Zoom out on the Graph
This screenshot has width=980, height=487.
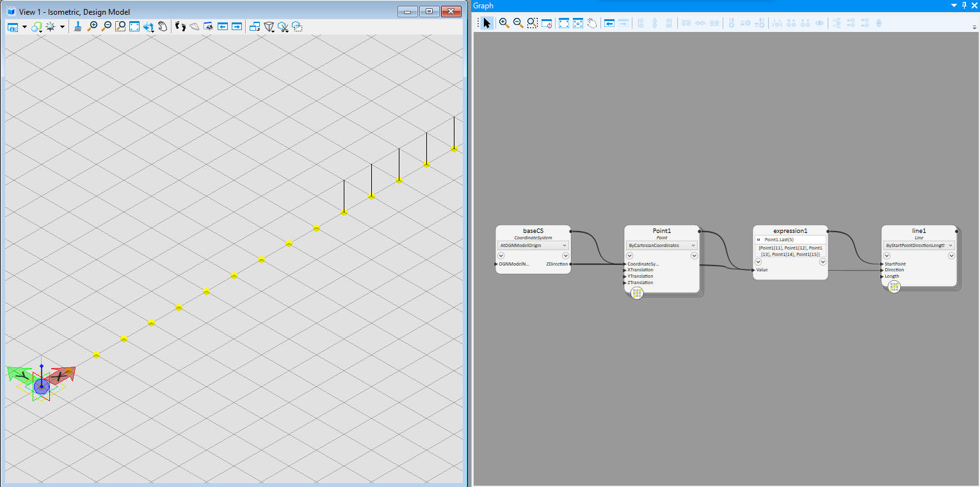pyautogui.click(x=518, y=23)
